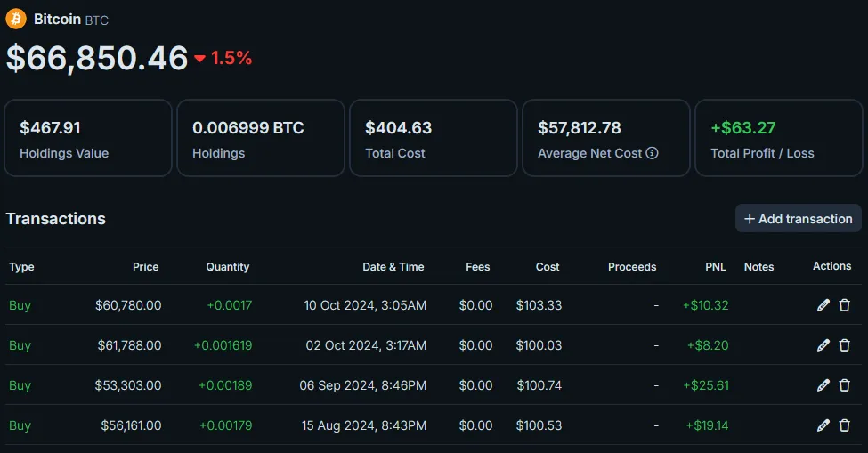Delete the 02 Oct 2024 transaction
Viewport: 868px width, 453px height.
point(844,345)
